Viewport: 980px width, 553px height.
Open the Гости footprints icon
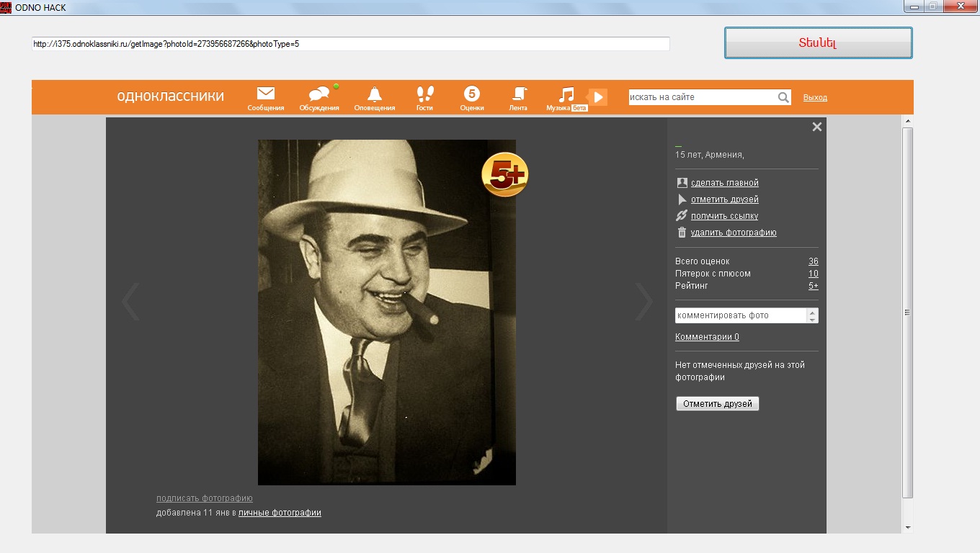point(425,94)
